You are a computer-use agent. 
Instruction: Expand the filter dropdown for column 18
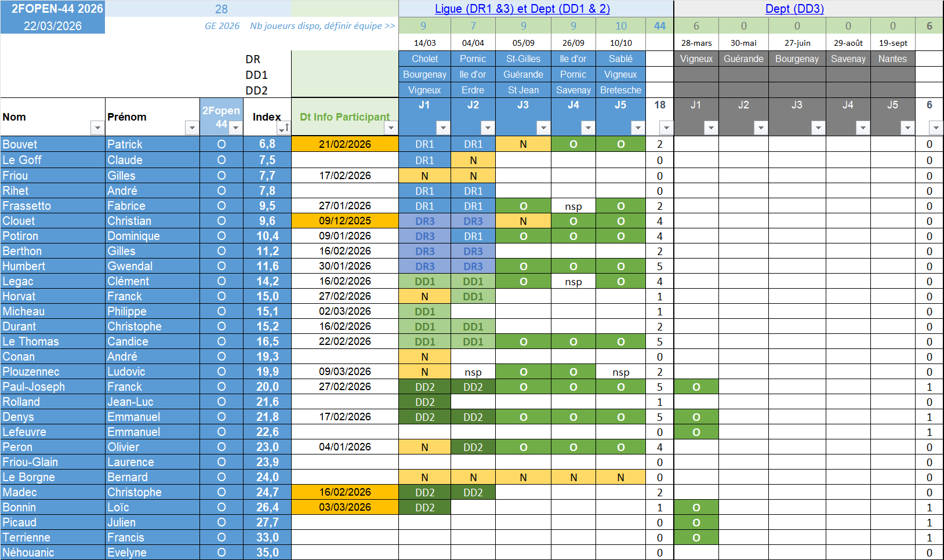666,128
